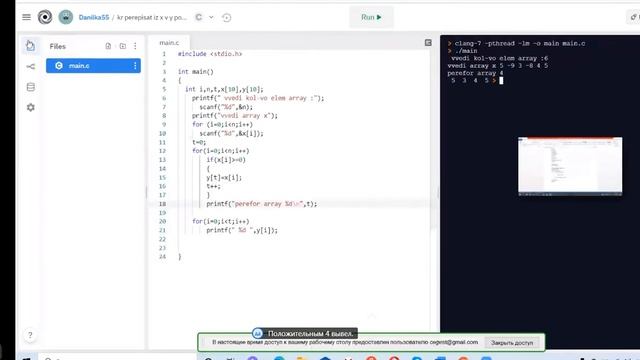Click the printf perefor array line

[x=262, y=204]
